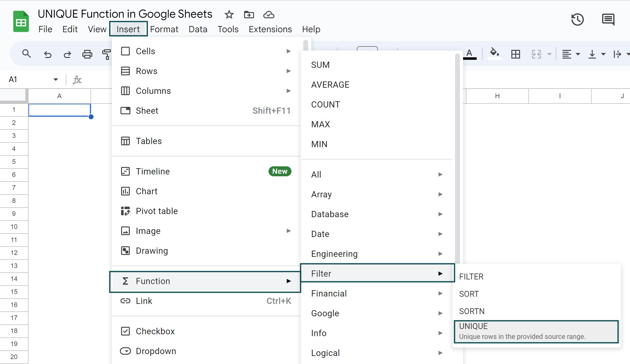
Task: Click the document title text
Action: pyautogui.click(x=125, y=14)
